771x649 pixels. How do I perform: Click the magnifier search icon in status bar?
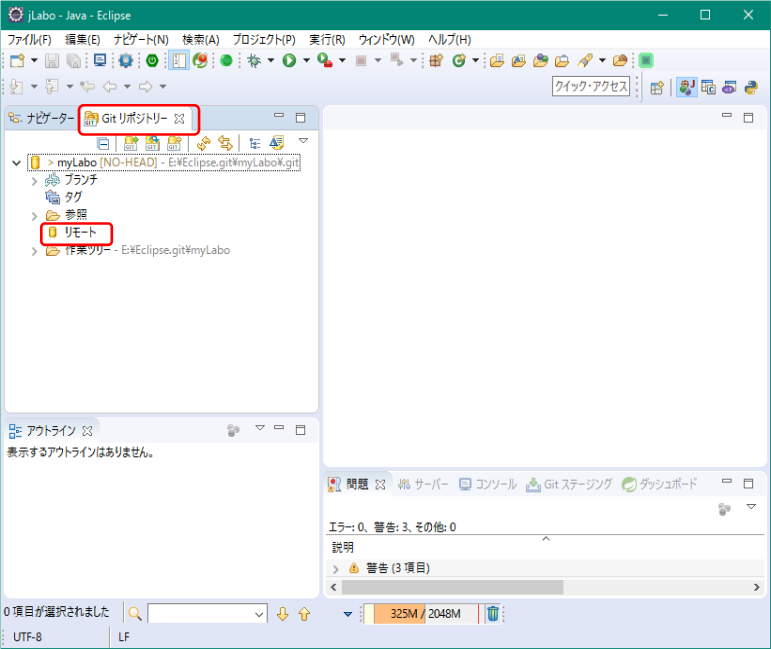click(x=135, y=614)
